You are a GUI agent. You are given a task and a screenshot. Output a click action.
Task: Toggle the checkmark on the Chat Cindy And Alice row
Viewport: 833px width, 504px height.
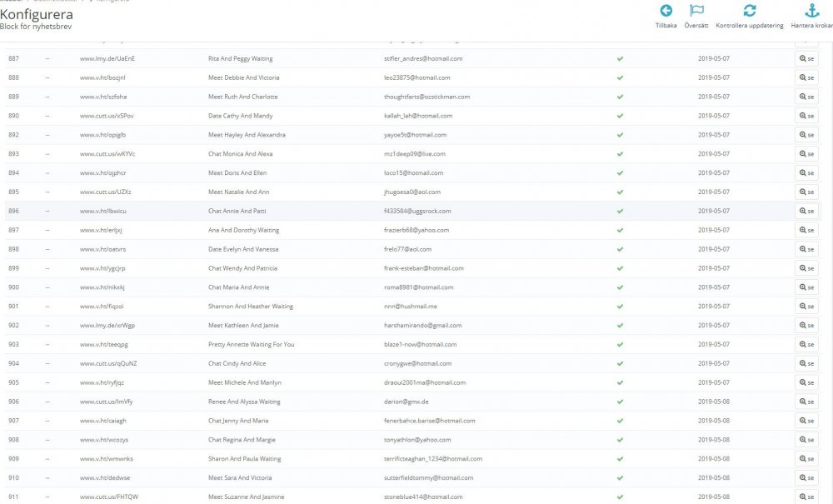620,363
